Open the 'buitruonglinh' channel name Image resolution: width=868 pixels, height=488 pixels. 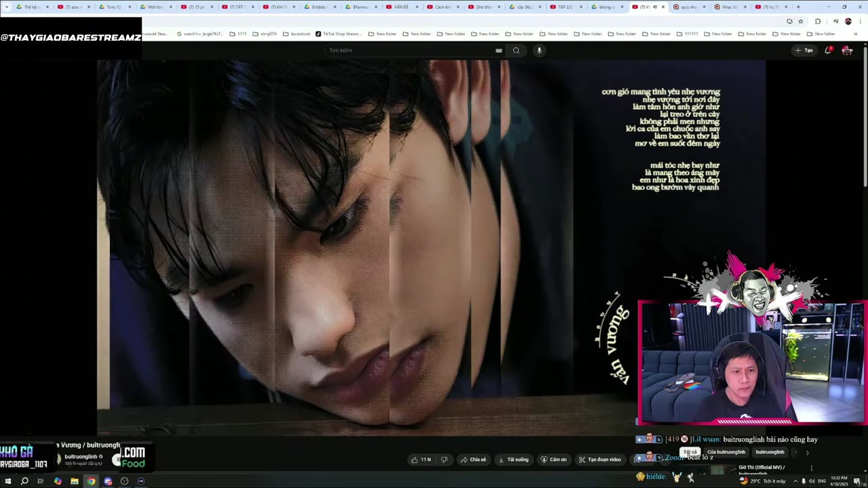[x=81, y=457]
